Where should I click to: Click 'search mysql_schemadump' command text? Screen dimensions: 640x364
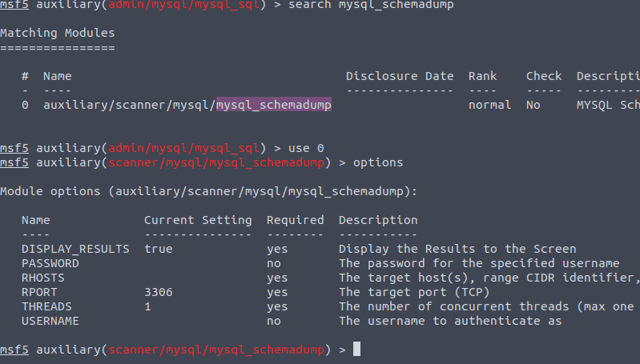[x=371, y=5]
